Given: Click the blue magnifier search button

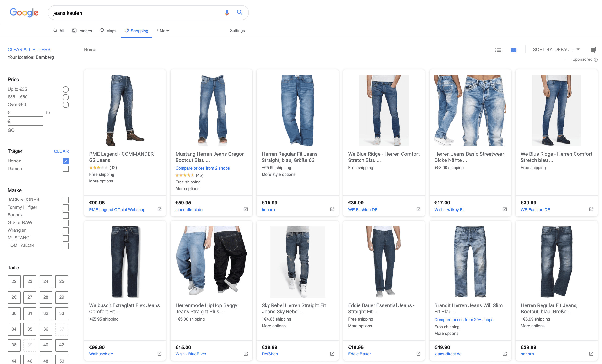Looking at the screenshot, I should [239, 12].
